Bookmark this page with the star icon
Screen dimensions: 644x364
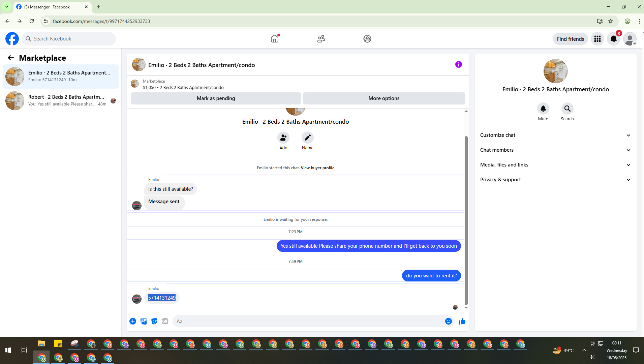611,21
